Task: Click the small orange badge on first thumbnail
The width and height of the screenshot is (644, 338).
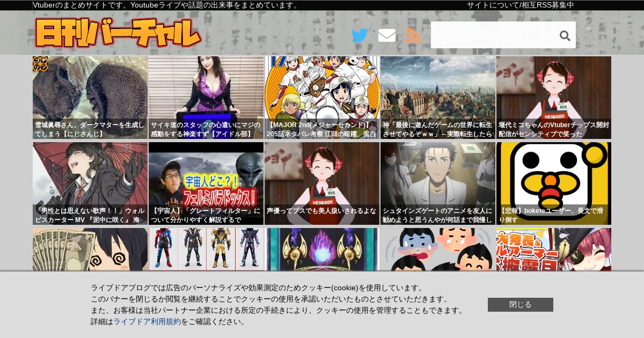Action: pyautogui.click(x=40, y=64)
